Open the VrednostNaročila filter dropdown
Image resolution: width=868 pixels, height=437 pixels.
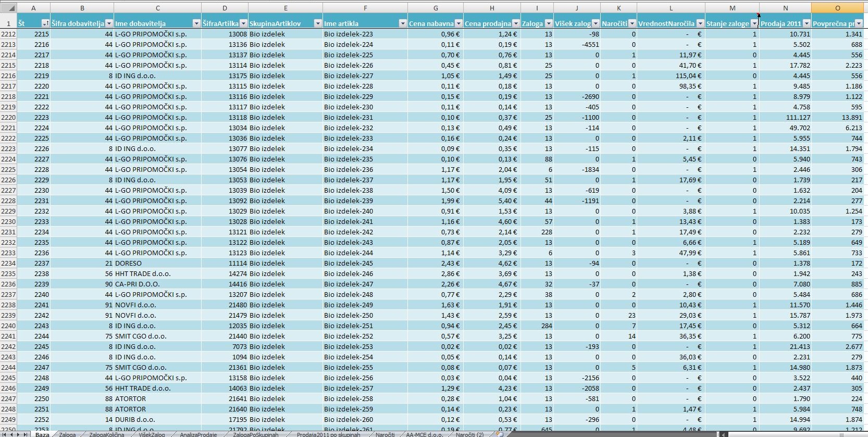coord(700,23)
